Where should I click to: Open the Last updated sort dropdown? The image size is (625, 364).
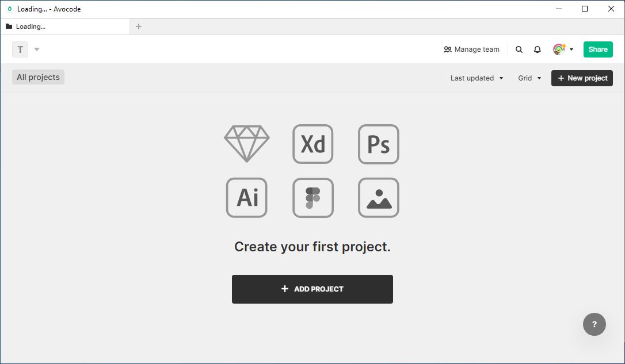point(477,78)
